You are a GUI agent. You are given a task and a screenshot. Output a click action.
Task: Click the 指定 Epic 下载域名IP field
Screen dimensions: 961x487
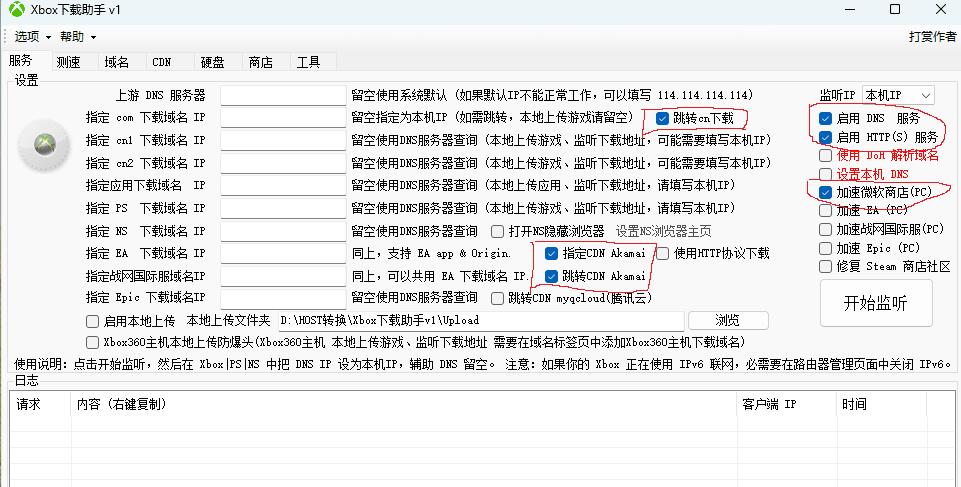tap(283, 298)
